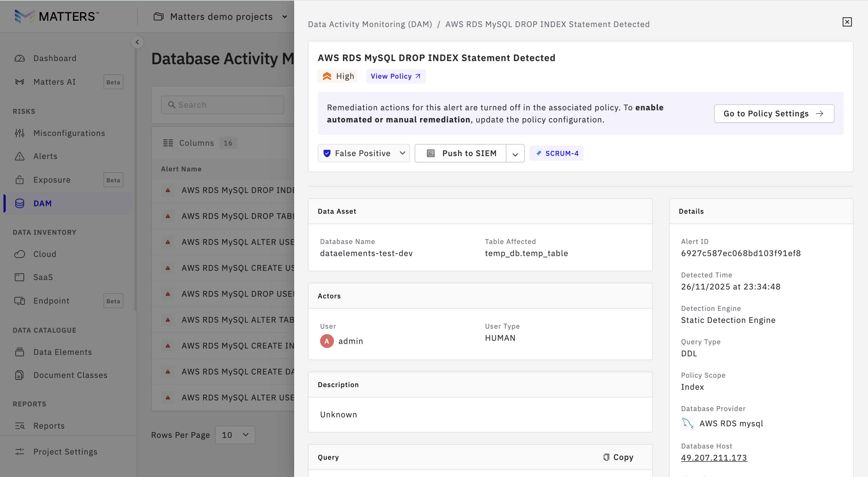Viewport: 868px width, 477px height.
Task: Click the SCRUM-4 Jira ticket tag
Action: click(x=557, y=154)
